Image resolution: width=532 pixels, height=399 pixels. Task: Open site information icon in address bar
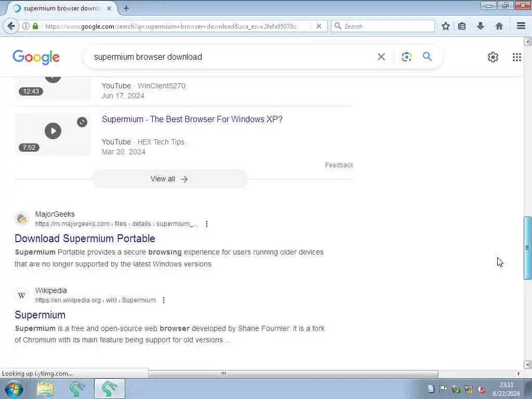(26, 26)
